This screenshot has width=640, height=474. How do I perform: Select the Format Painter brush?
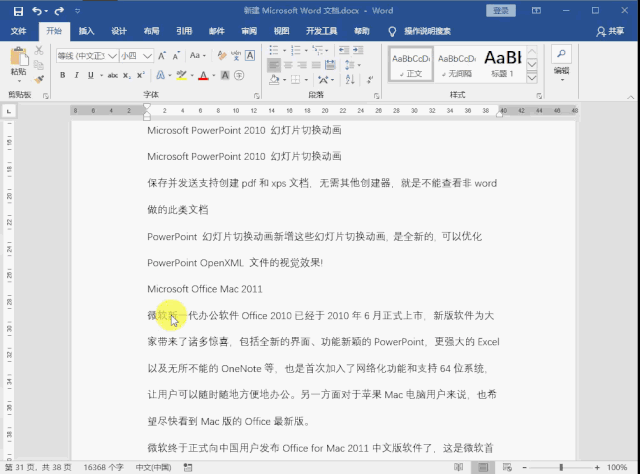[x=39, y=80]
